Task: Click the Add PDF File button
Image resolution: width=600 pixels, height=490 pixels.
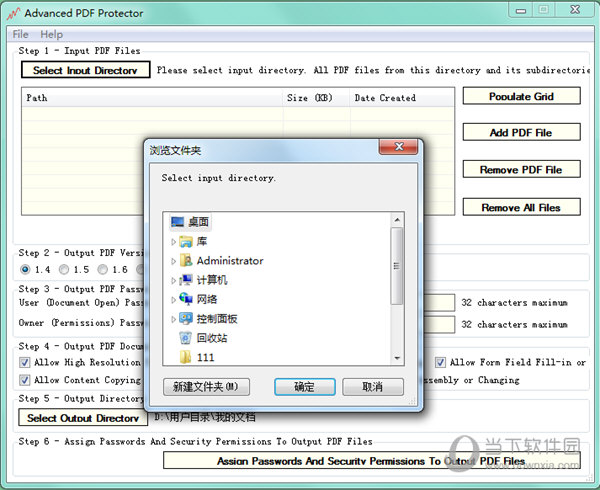Action: (521, 132)
